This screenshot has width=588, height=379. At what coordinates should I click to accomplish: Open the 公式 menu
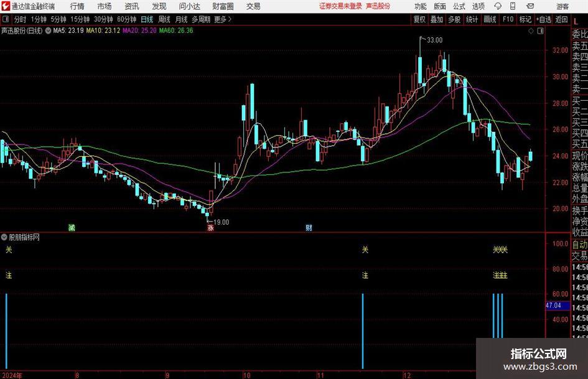pos(459,6)
